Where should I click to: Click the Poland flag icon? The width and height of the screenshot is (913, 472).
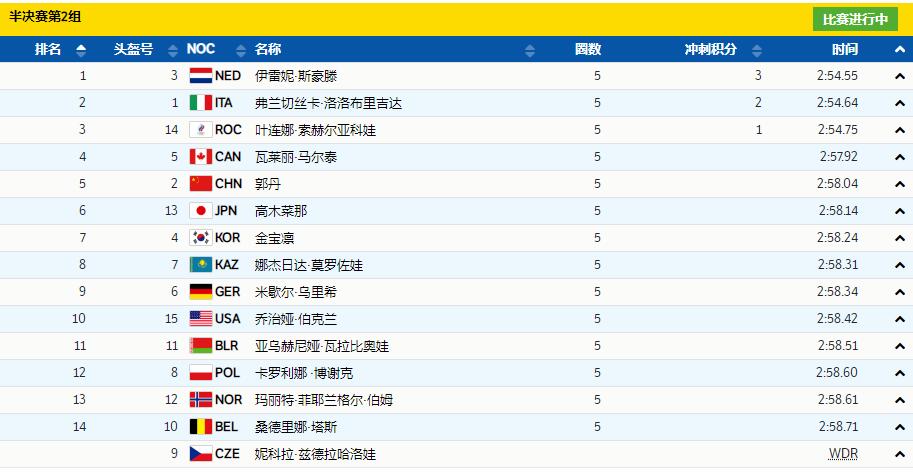(x=201, y=372)
